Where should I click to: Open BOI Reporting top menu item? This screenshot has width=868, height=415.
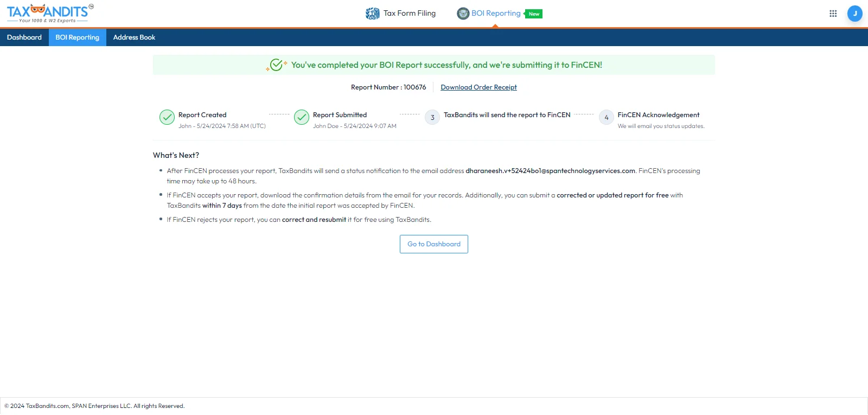pyautogui.click(x=495, y=14)
